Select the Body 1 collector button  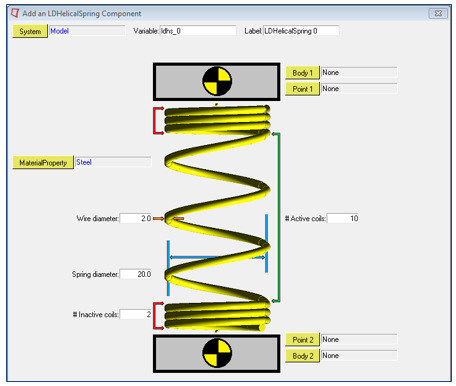point(302,73)
